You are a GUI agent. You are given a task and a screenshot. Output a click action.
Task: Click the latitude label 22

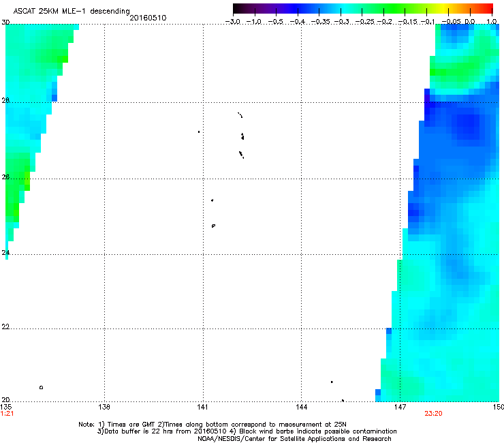pyautogui.click(x=5, y=327)
